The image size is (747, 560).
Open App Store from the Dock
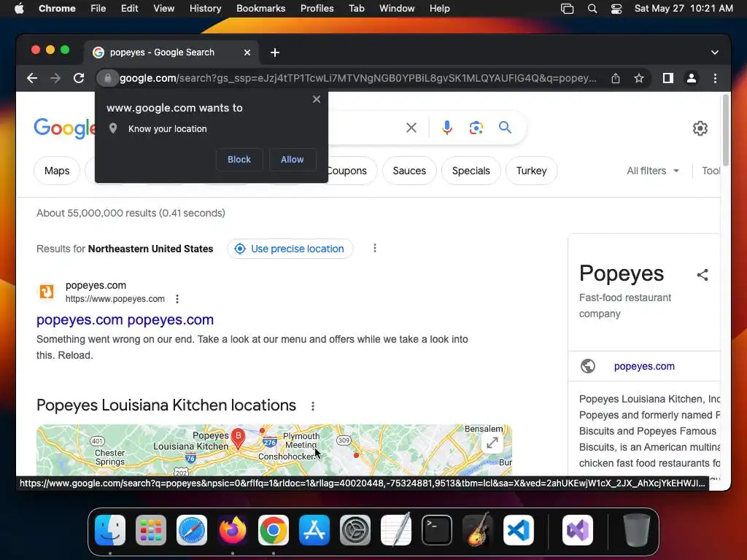coord(314,530)
